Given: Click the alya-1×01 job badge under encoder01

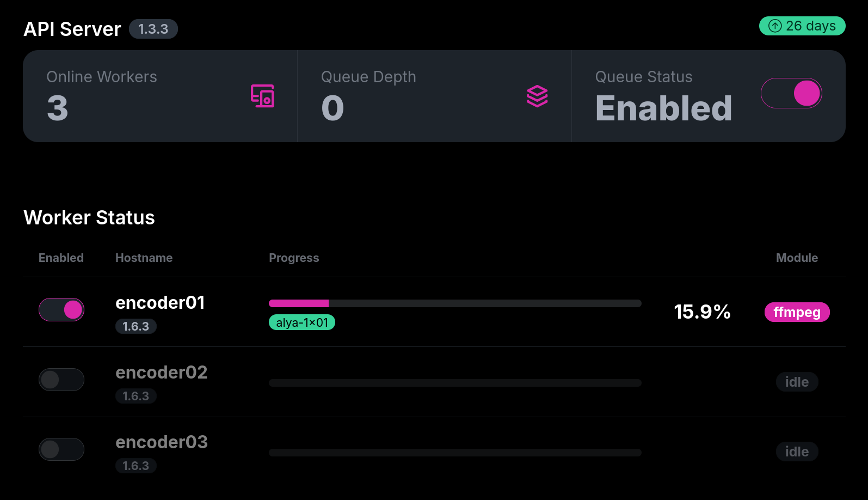Looking at the screenshot, I should 301,322.
